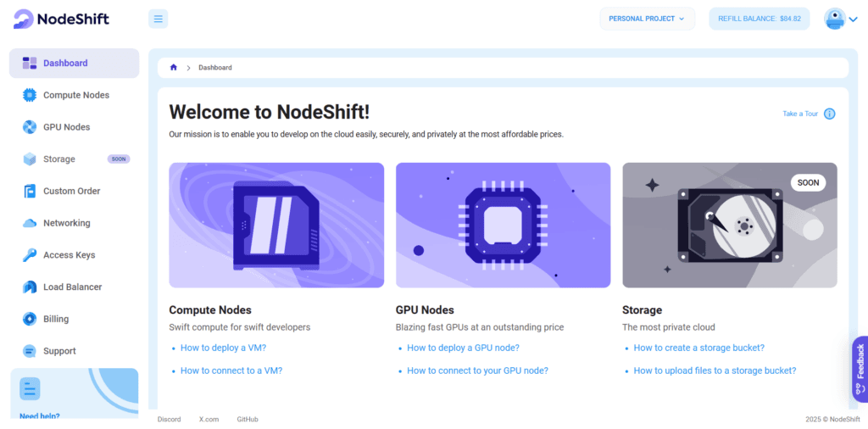The height and width of the screenshot is (429, 868).
Task: Click the Support chat bubble icon
Action: (x=30, y=351)
